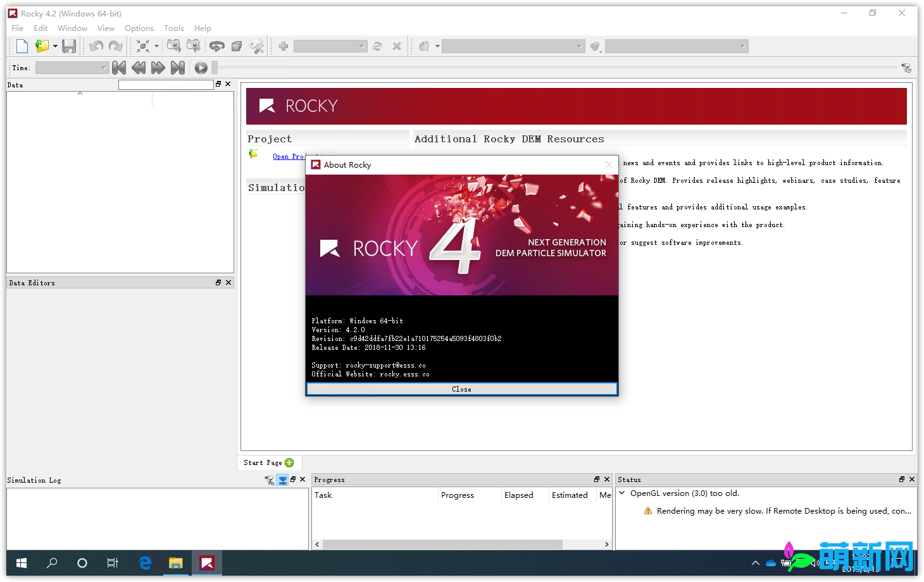This screenshot has height=582, width=924.
Task: Open the Tools menu
Action: (173, 28)
